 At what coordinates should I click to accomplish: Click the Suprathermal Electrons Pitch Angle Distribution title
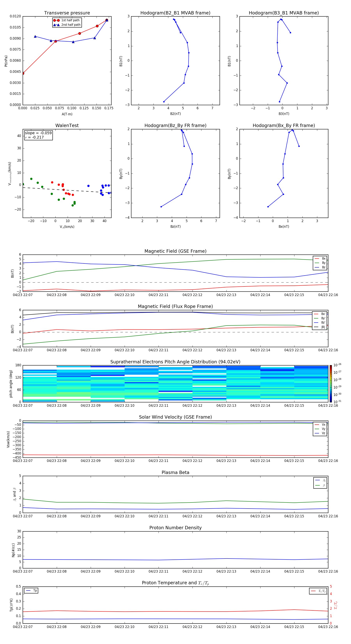pyautogui.click(x=175, y=362)
